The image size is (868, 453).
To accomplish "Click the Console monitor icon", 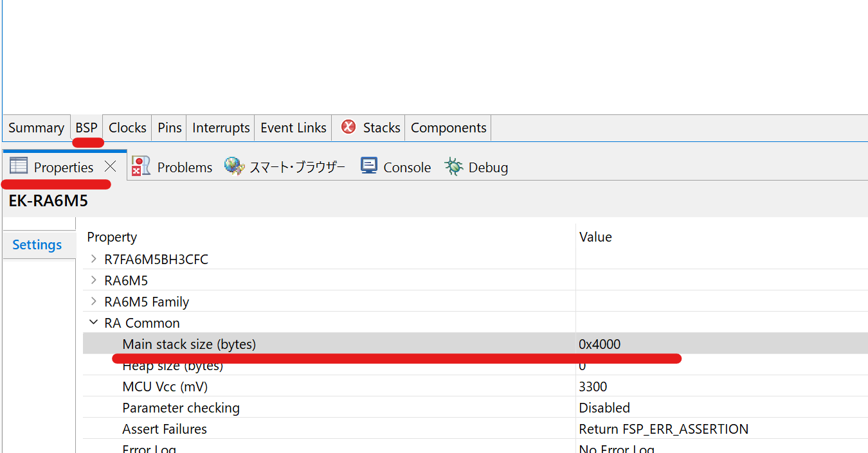I will pyautogui.click(x=368, y=166).
